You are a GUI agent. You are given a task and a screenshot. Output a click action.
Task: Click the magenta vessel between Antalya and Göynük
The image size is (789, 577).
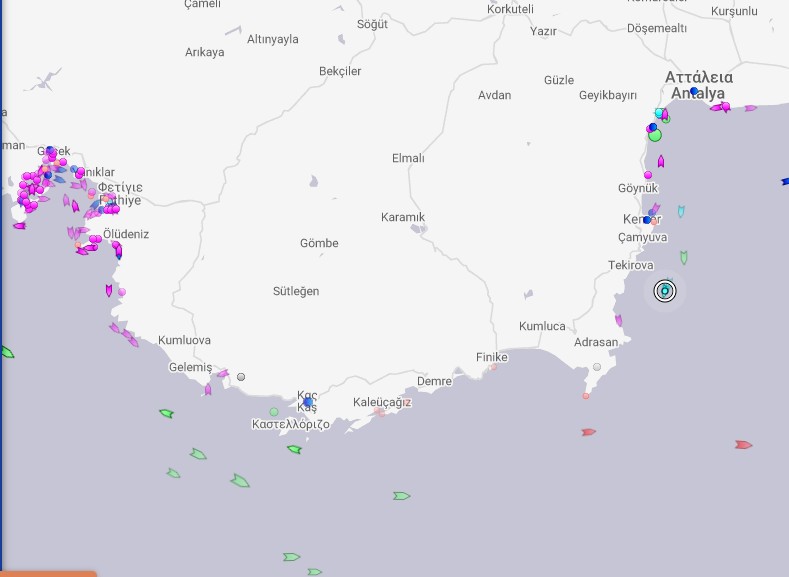[661, 161]
